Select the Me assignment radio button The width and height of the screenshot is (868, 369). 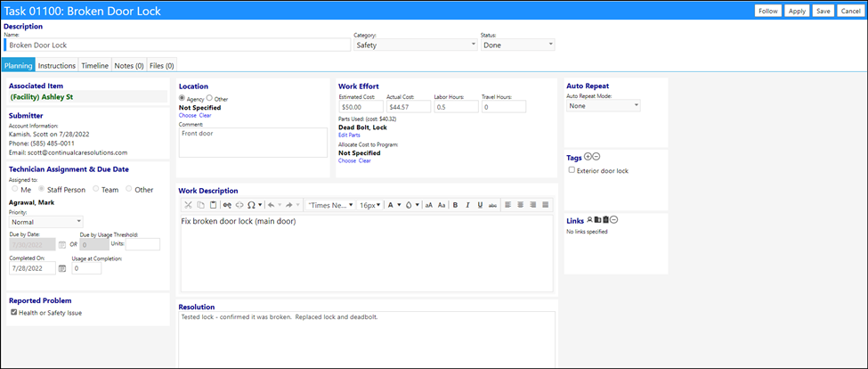point(14,189)
